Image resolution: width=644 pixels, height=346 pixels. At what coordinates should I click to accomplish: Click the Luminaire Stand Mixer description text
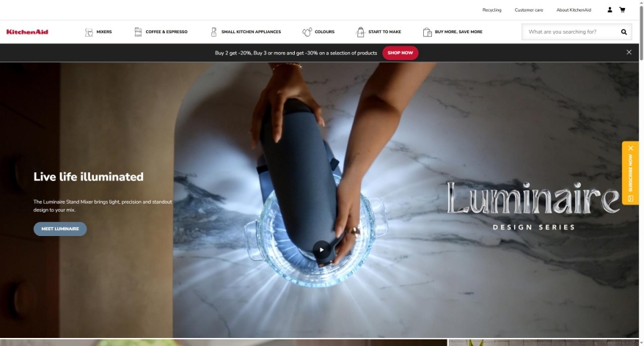point(103,206)
